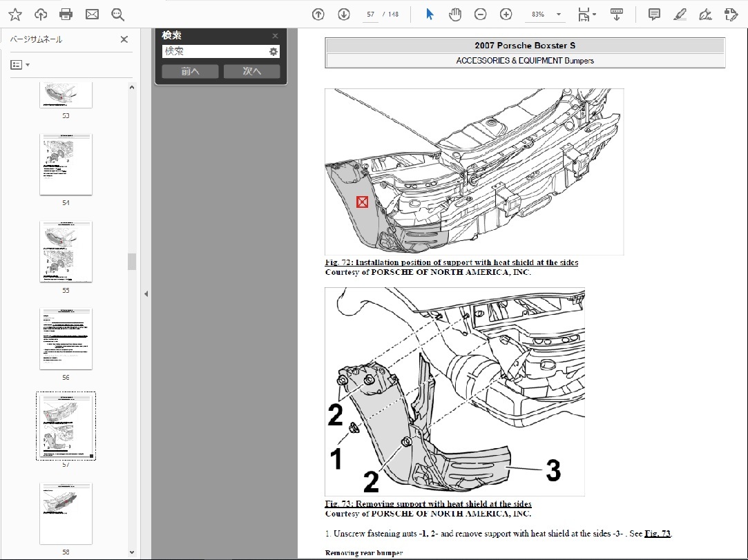
Task: Open the share or more tools icon
Action: 731,15
